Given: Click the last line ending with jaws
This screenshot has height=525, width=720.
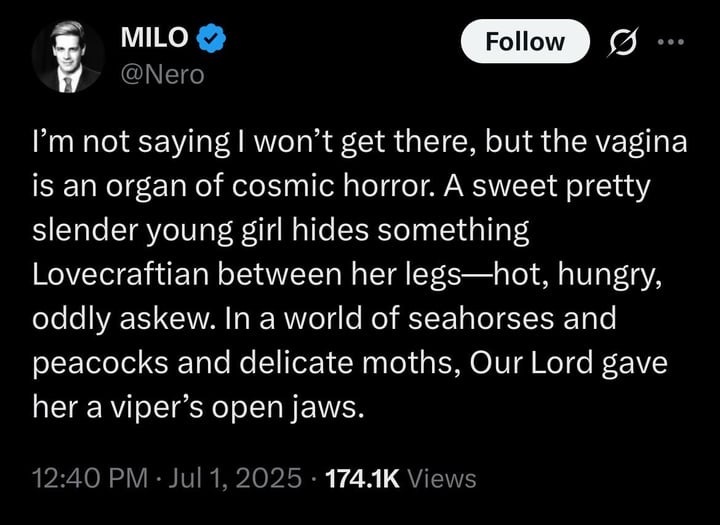Looking at the screenshot, I should coord(198,408).
